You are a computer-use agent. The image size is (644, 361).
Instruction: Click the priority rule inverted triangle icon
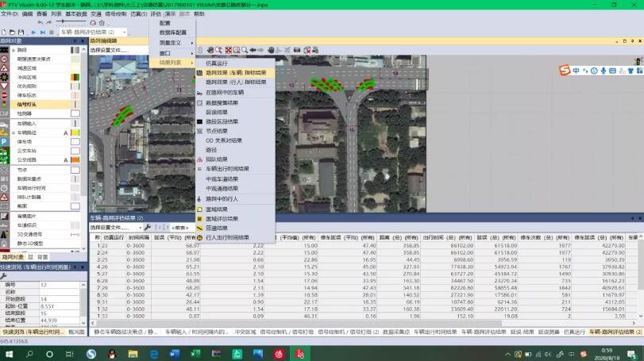[x=4, y=86]
